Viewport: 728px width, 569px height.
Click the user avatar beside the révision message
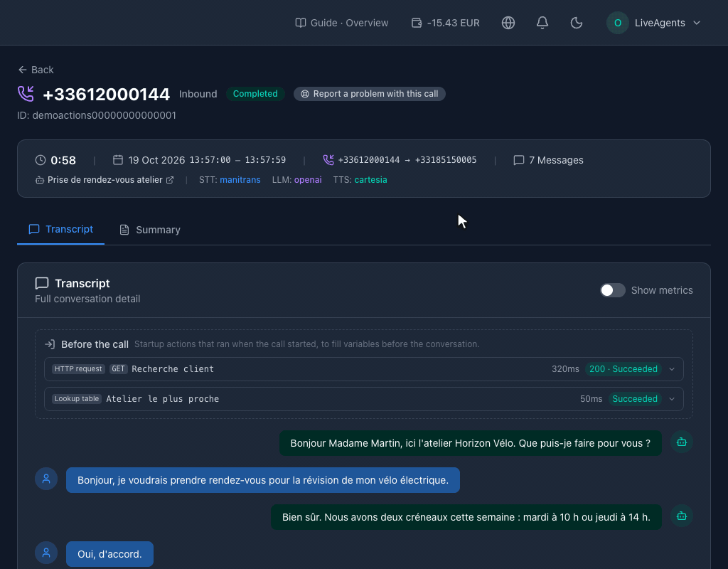(46, 479)
